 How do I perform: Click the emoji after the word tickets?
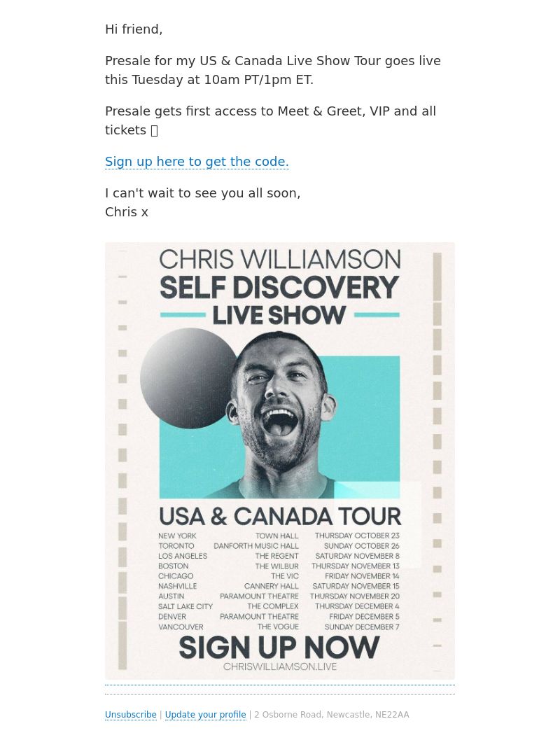pyautogui.click(x=154, y=130)
